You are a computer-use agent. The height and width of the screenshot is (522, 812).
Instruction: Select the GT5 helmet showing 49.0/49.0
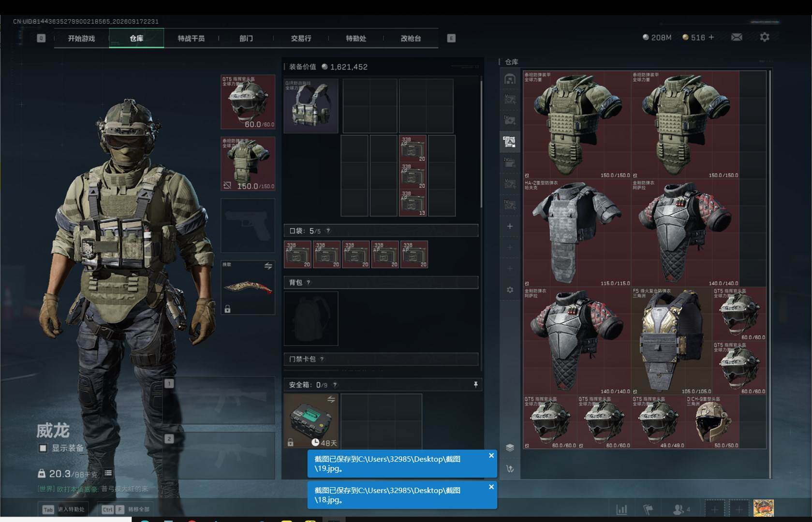point(658,422)
